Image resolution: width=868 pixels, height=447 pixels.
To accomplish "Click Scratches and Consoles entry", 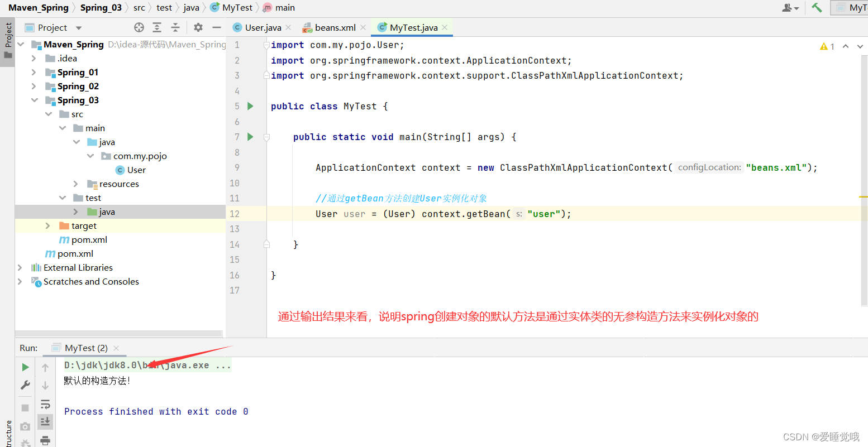I will (90, 281).
